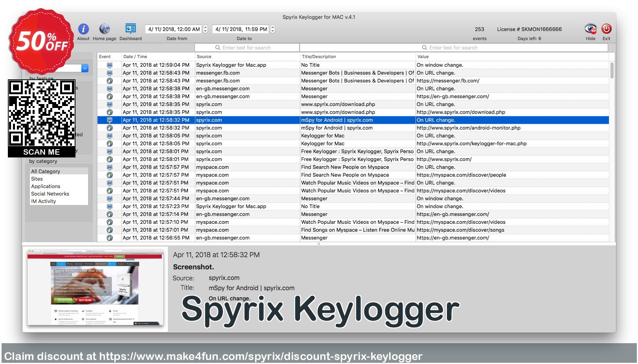Select IM Activity category
Viewport: 638px width, 364px height.
point(59,201)
